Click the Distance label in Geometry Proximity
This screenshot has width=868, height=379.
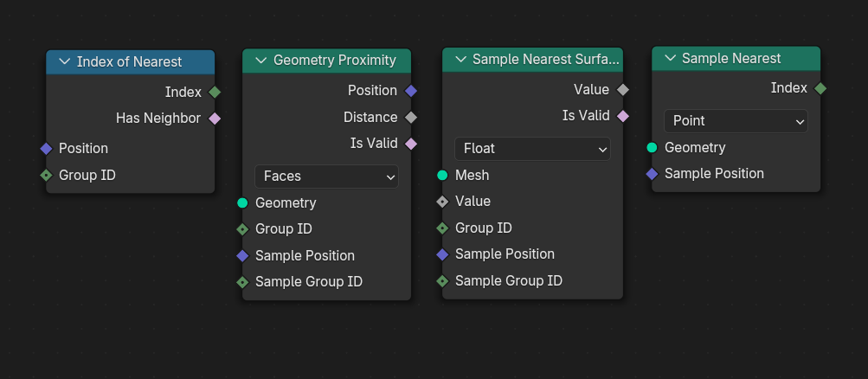pyautogui.click(x=370, y=118)
